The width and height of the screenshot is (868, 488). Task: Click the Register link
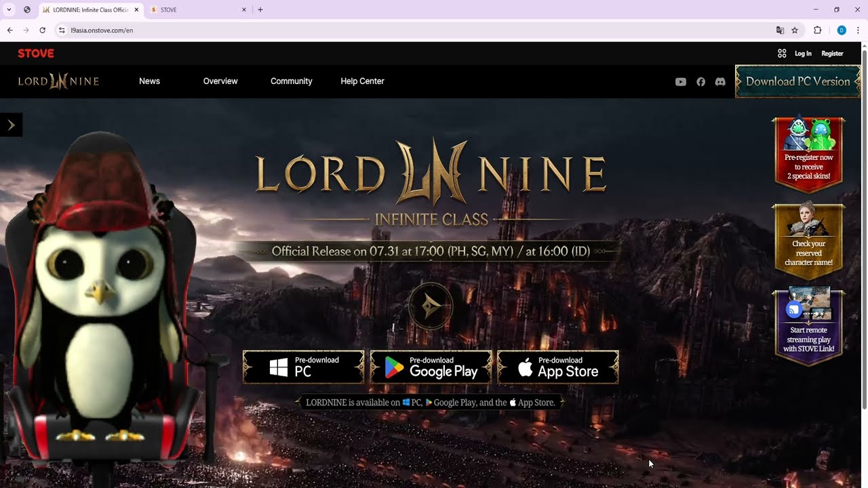click(x=832, y=54)
